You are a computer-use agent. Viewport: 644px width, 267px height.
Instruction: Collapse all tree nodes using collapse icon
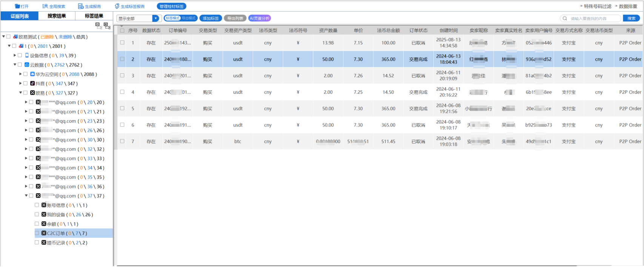[x=98, y=25]
